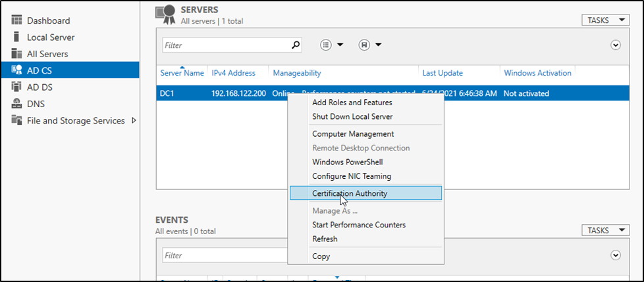Click the search magnifier in Servers filter
Image resolution: width=644 pixels, height=282 pixels.
296,45
